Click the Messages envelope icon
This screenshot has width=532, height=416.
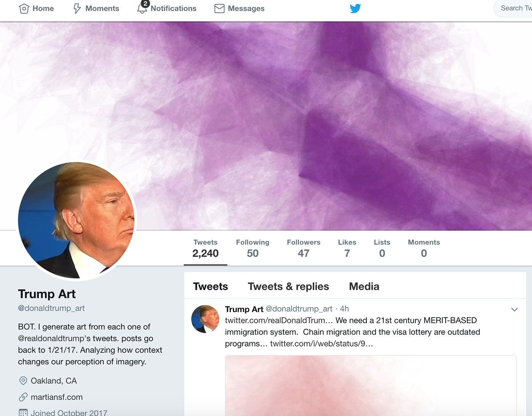pos(219,8)
